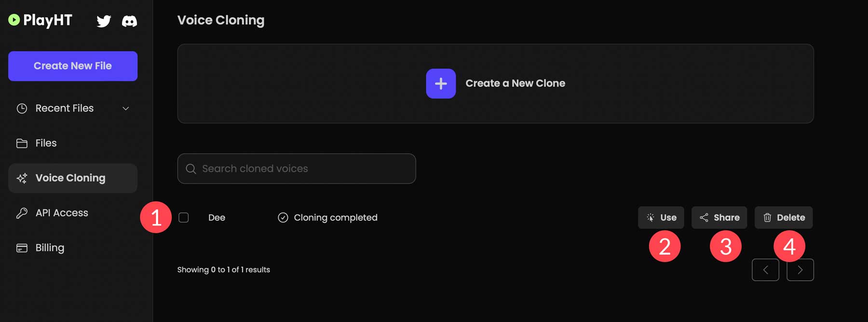Click the plus icon for Create a New Clone
Viewport: 868px width, 322px height.
(x=440, y=83)
